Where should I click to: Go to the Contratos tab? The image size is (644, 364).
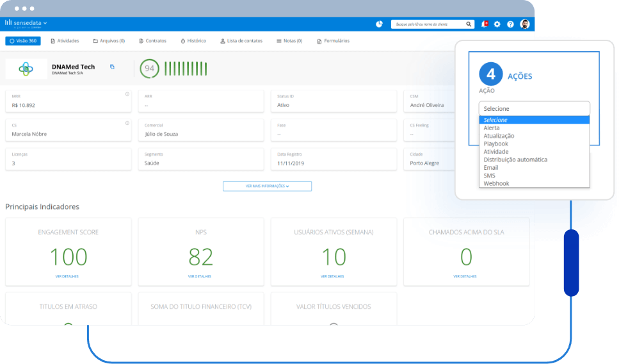153,41
